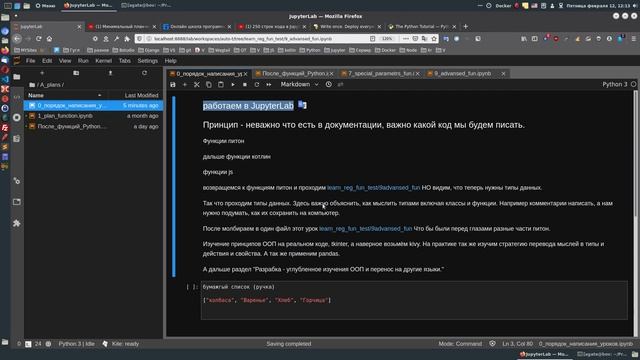Click the code cell with the shopping list

tap(414, 300)
